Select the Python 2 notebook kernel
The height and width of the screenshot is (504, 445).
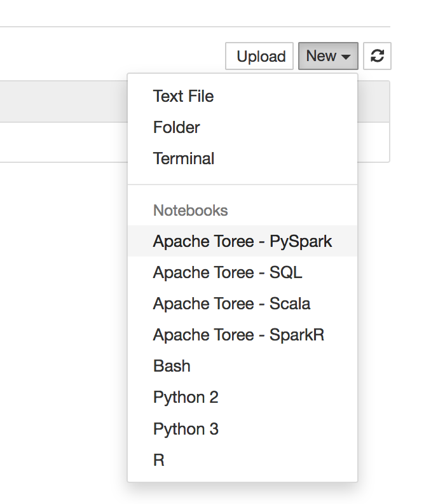pyautogui.click(x=186, y=397)
